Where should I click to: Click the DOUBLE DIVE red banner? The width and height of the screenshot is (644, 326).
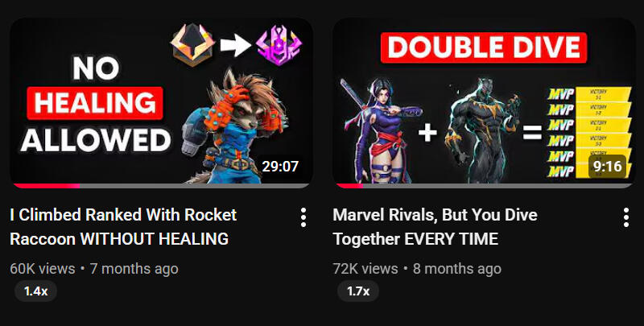point(484,47)
